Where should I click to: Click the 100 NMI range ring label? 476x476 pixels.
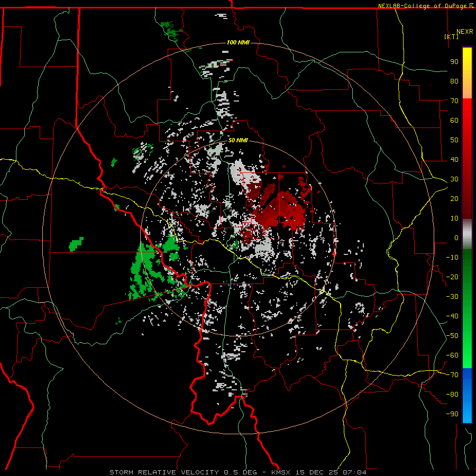pyautogui.click(x=238, y=42)
